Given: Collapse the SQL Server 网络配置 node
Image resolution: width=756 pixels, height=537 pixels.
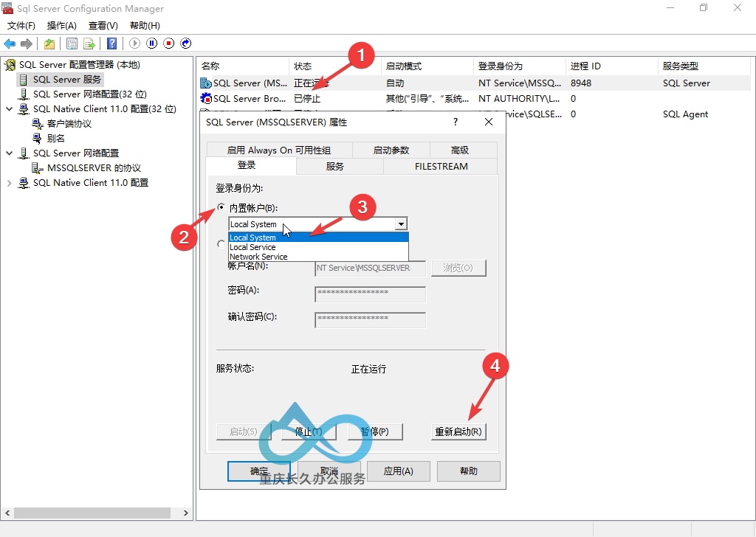Looking at the screenshot, I should pos(9,153).
